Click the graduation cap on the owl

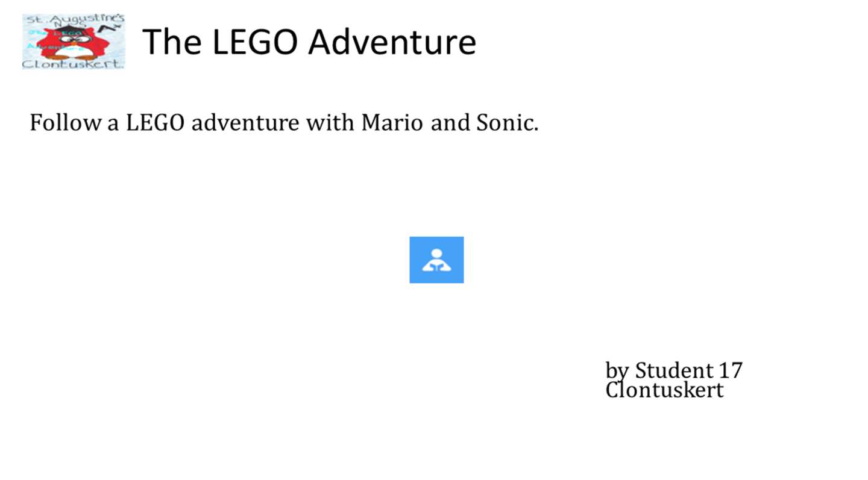pos(71,28)
